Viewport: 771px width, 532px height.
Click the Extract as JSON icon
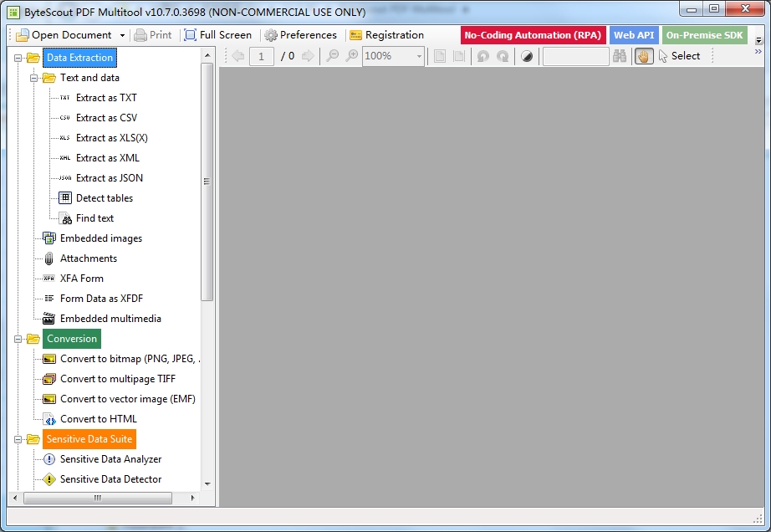pyautogui.click(x=65, y=178)
